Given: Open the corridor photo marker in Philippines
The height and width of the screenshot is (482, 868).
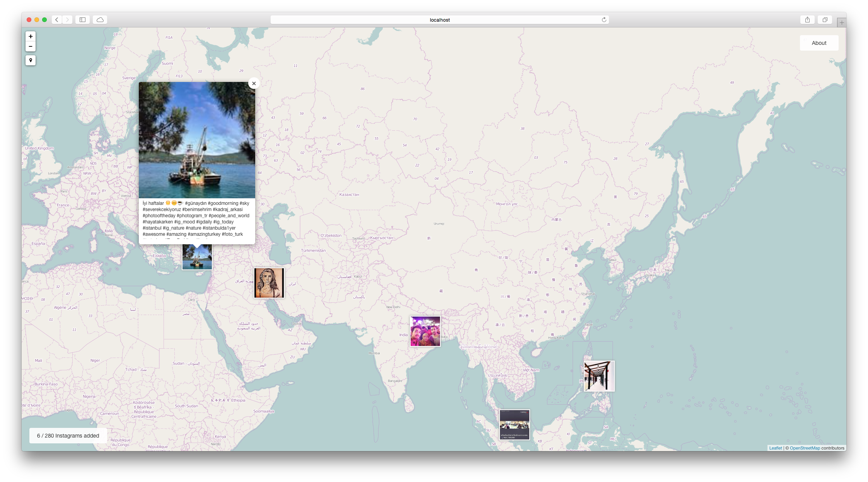Looking at the screenshot, I should tap(599, 376).
